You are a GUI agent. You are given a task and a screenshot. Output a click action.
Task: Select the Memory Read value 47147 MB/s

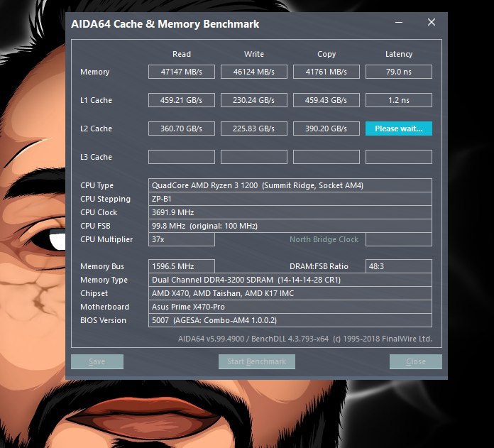[x=182, y=72]
